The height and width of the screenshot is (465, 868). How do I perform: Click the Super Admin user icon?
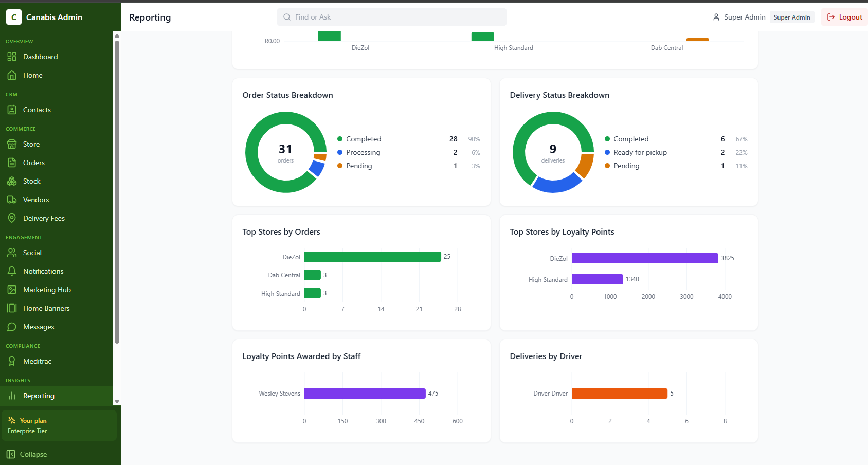716,17
